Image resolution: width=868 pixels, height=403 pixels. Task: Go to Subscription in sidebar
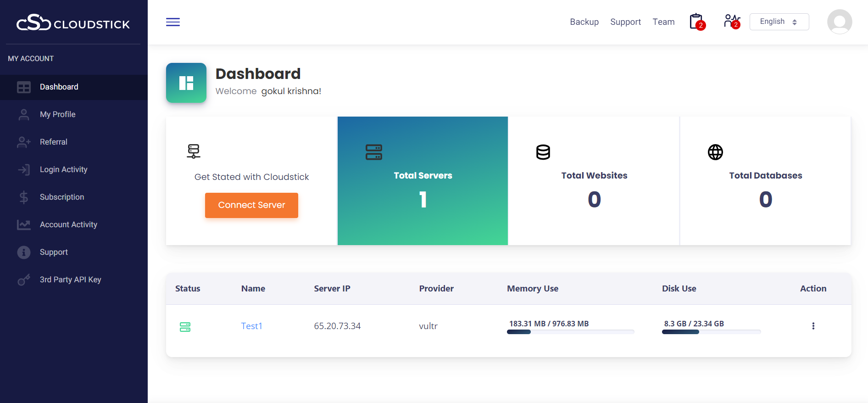(x=62, y=197)
